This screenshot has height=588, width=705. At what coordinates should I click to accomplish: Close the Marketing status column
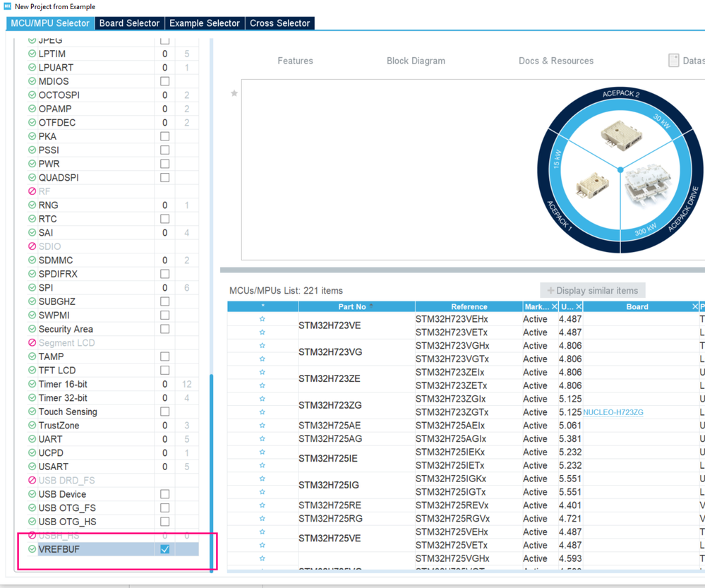[x=555, y=306]
